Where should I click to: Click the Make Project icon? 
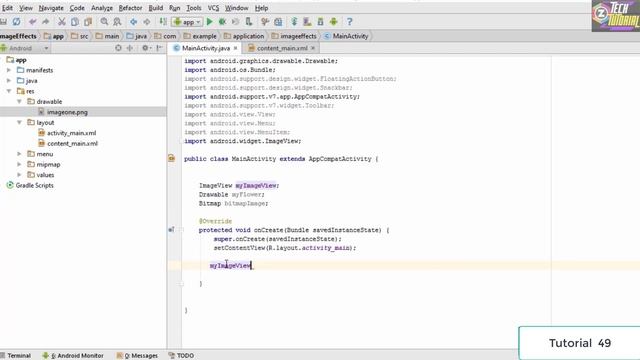[x=163, y=22]
